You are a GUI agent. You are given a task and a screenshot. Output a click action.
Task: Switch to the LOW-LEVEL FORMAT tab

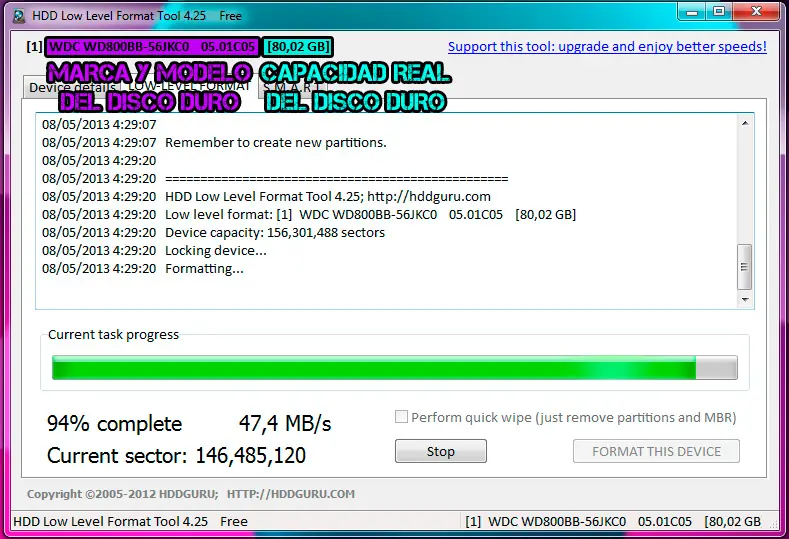point(189,86)
